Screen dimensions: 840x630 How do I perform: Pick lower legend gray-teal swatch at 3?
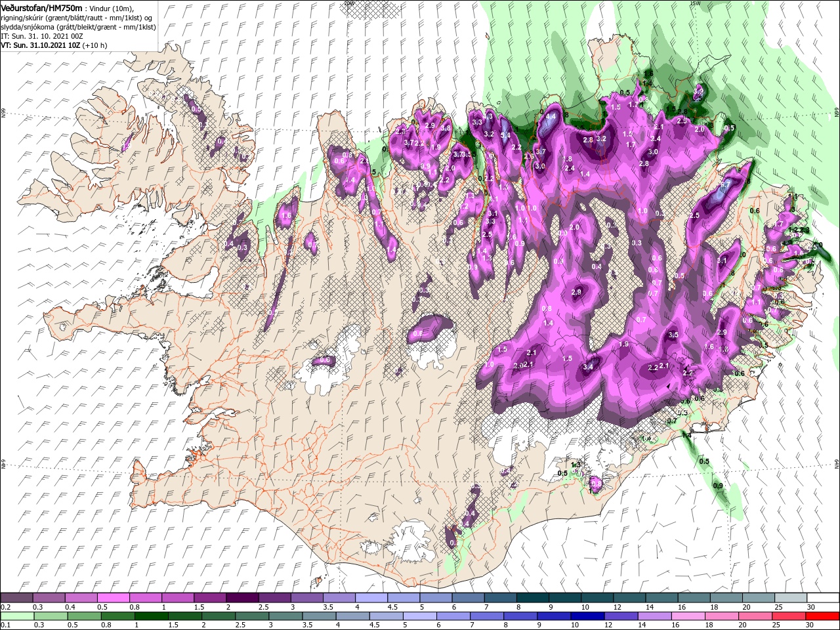[285, 616]
